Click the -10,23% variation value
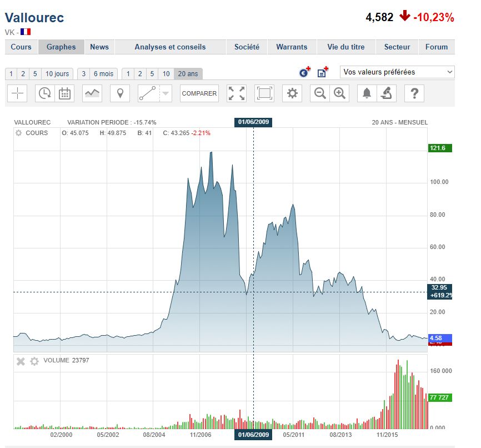Viewport: 481px width, 448px height. coord(433,17)
